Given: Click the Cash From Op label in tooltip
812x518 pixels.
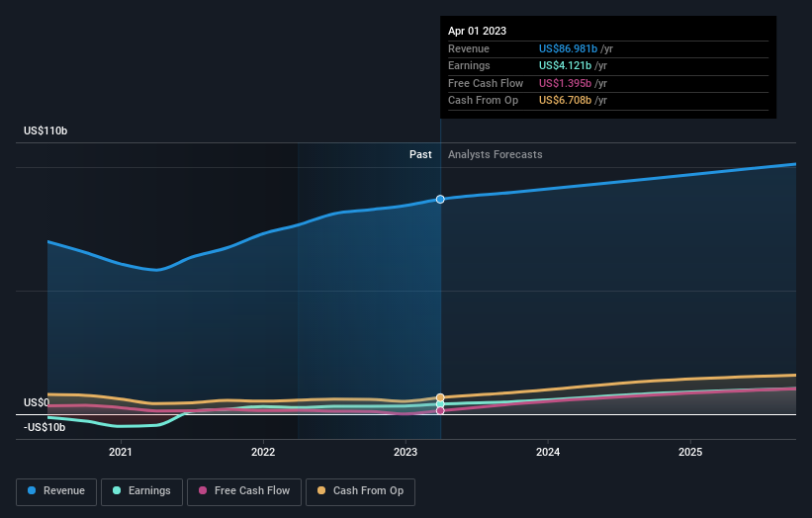Looking at the screenshot, I should tap(484, 101).
